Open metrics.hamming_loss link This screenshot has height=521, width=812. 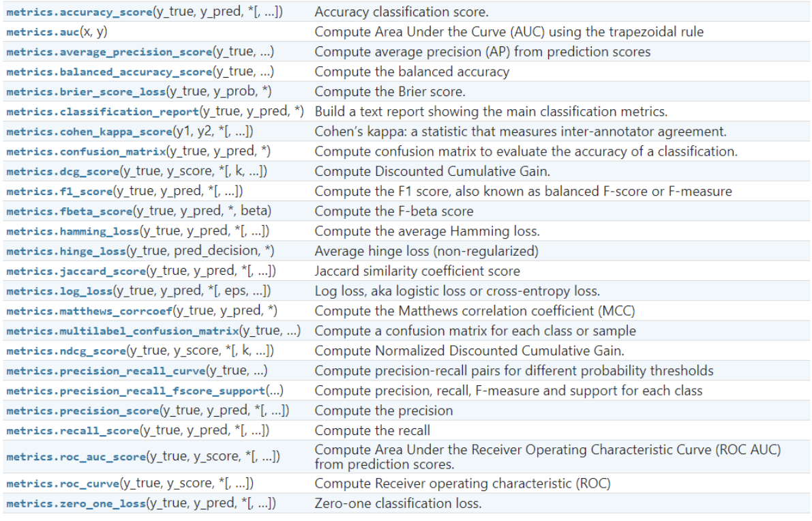pyautogui.click(x=72, y=231)
